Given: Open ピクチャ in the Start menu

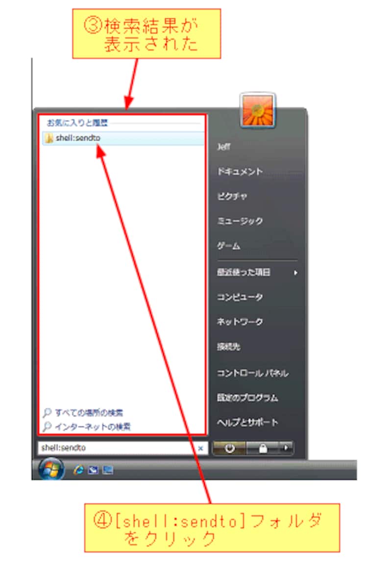Looking at the screenshot, I should (232, 197).
